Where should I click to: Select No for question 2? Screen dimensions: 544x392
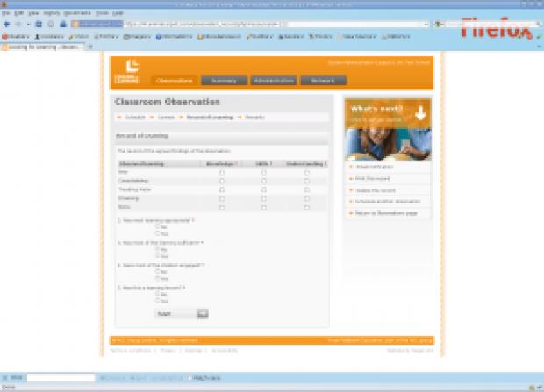[158, 226]
